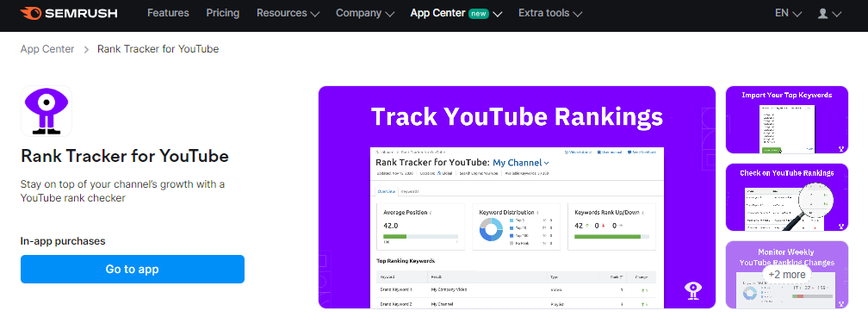Screen dimensions: 868x323
Task: Open Track YouTube Rankings main screenshot
Action: click(517, 196)
